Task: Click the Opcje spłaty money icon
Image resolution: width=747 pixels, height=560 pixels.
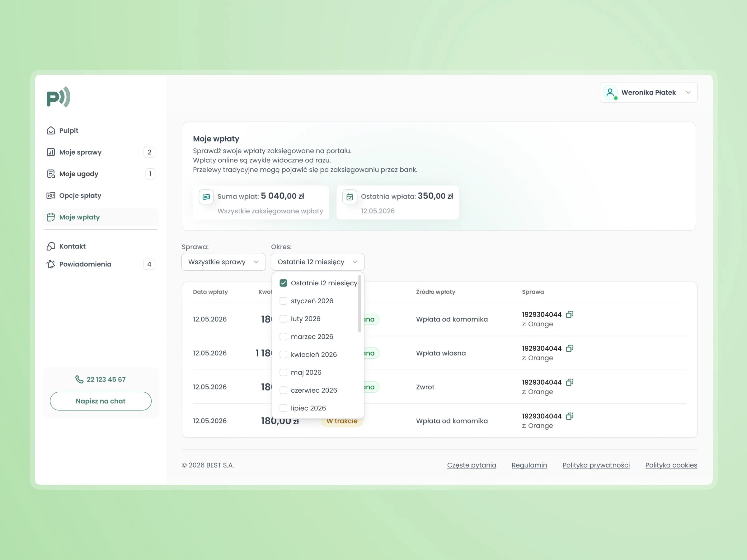Action: [51, 195]
